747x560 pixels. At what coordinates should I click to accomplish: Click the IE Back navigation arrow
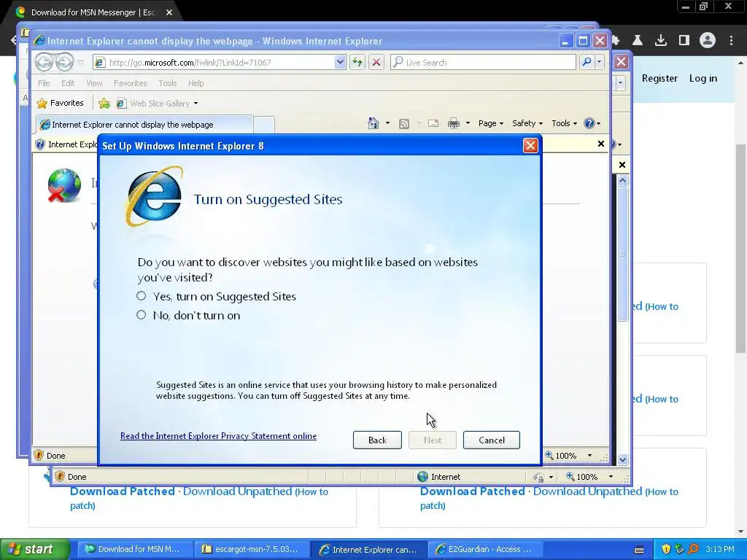[x=44, y=63]
